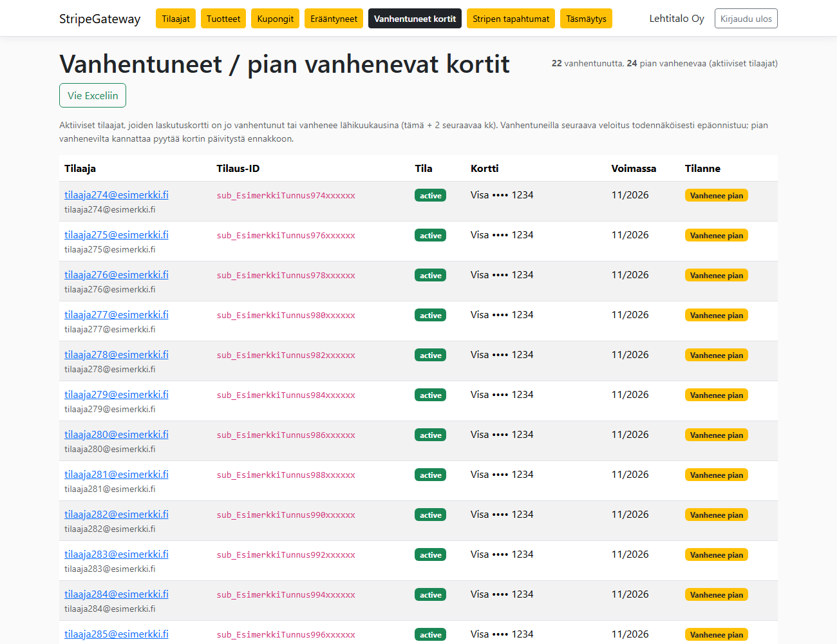This screenshot has width=837, height=644.
Task: Click Vanhenee pian badge for tilaaja284
Action: point(717,595)
